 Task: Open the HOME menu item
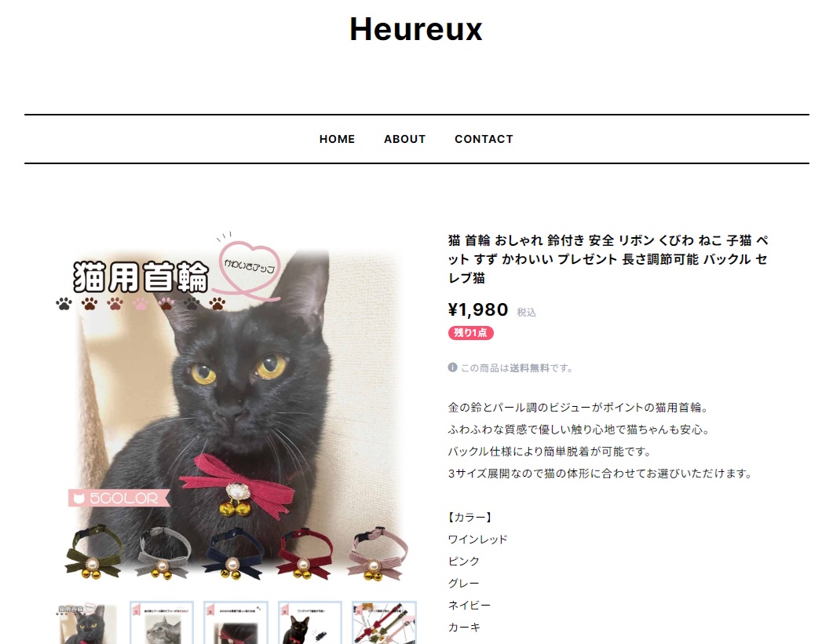pyautogui.click(x=337, y=139)
